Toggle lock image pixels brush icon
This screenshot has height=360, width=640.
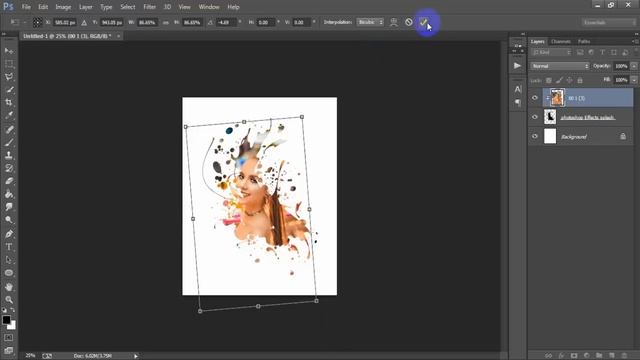coord(559,80)
